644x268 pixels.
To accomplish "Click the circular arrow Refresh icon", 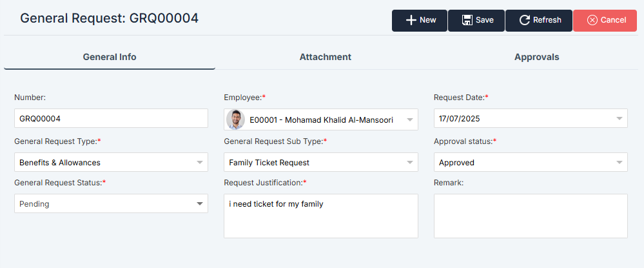I will [x=525, y=20].
